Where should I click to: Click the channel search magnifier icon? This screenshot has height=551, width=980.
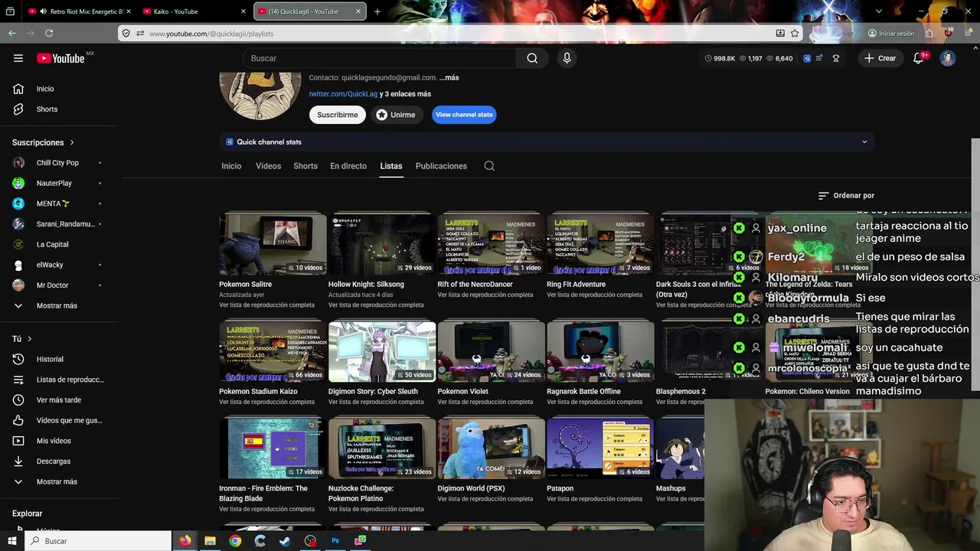click(489, 166)
